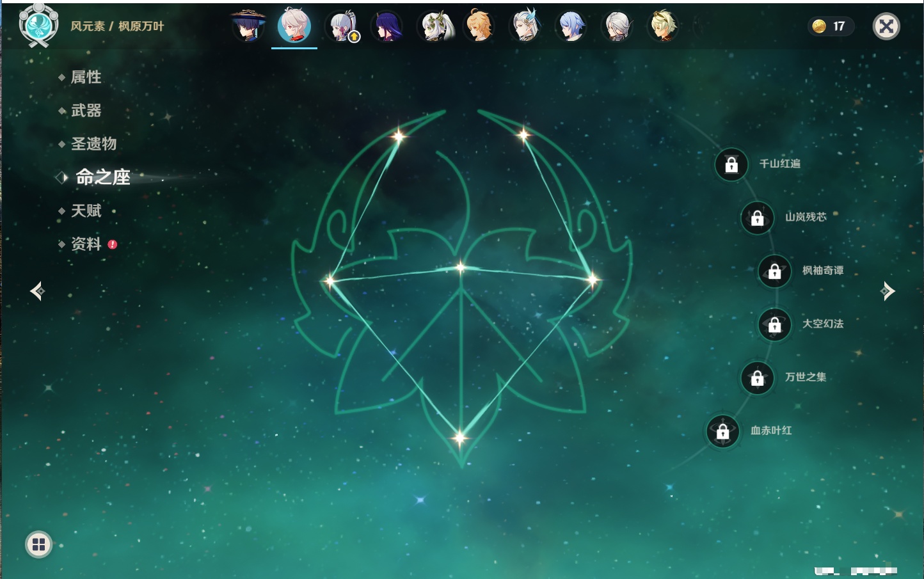Switch to next character with right arrow
The height and width of the screenshot is (579, 924).
pyautogui.click(x=888, y=291)
